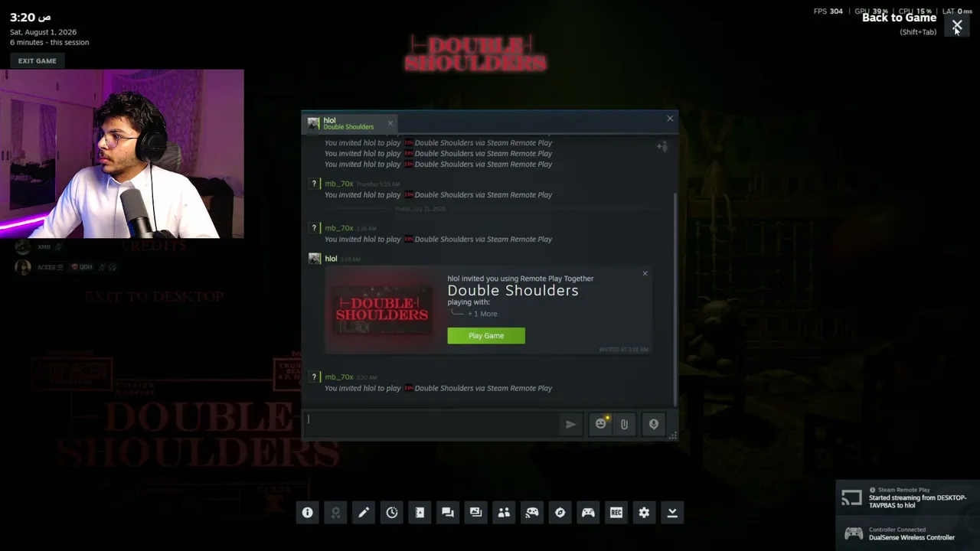
Task: Click mb_70x username at 3:20 AM
Action: tap(338, 377)
